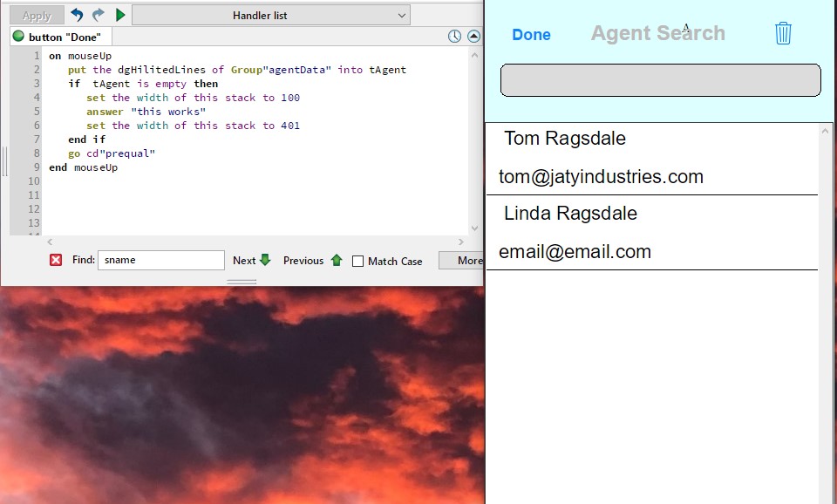Viewport: 837px width, 504px height.
Task: Open the recent scripts clock icon
Action: 454,37
